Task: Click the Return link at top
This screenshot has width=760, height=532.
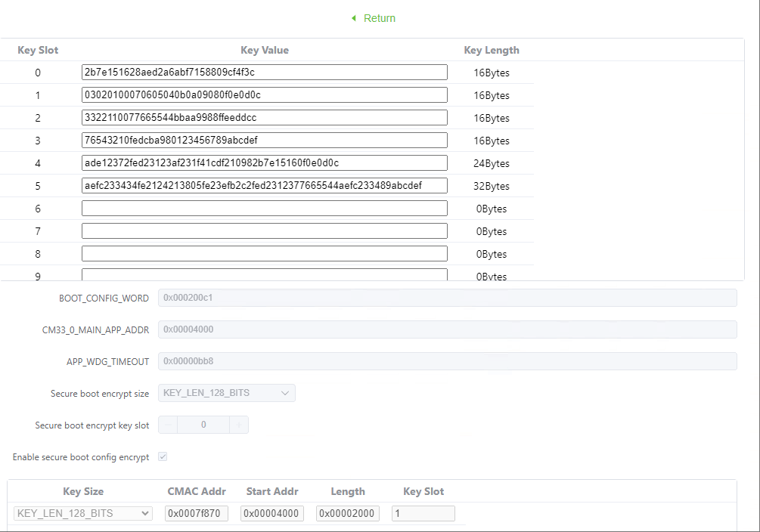Action: coord(379,18)
